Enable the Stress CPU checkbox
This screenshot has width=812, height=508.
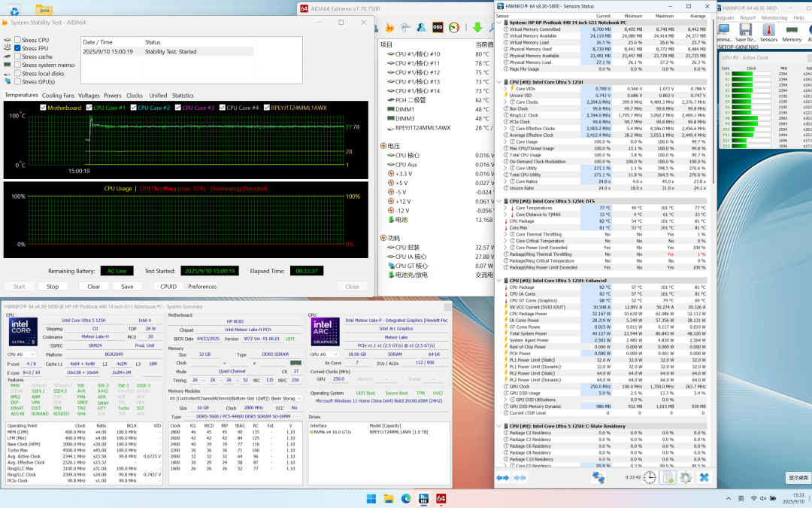(x=17, y=40)
